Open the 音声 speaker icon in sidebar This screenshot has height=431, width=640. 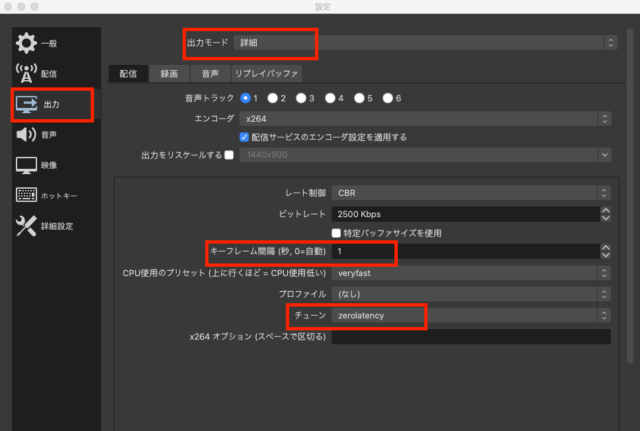click(x=26, y=134)
